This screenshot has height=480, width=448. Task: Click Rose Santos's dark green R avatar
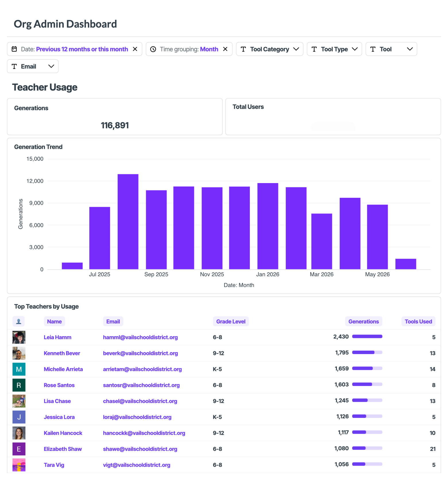(x=19, y=385)
